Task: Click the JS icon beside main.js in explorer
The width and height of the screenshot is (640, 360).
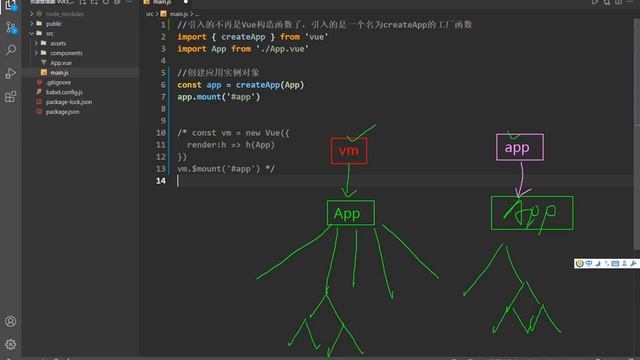Action: click(x=44, y=72)
